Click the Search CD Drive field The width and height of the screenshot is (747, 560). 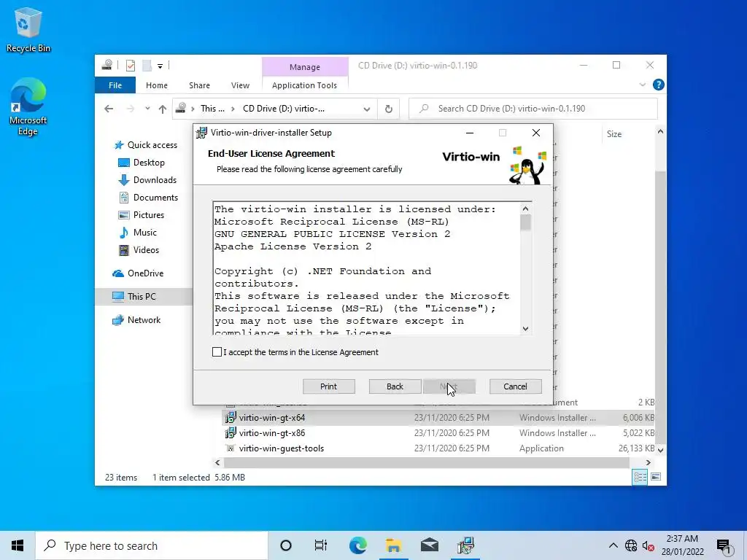pyautogui.click(x=533, y=109)
